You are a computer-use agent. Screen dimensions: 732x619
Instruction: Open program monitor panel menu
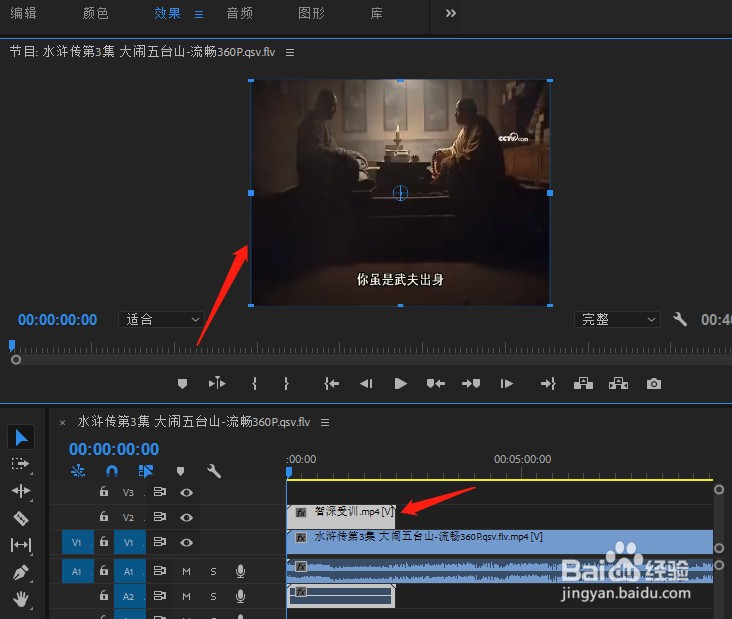pyautogui.click(x=290, y=52)
